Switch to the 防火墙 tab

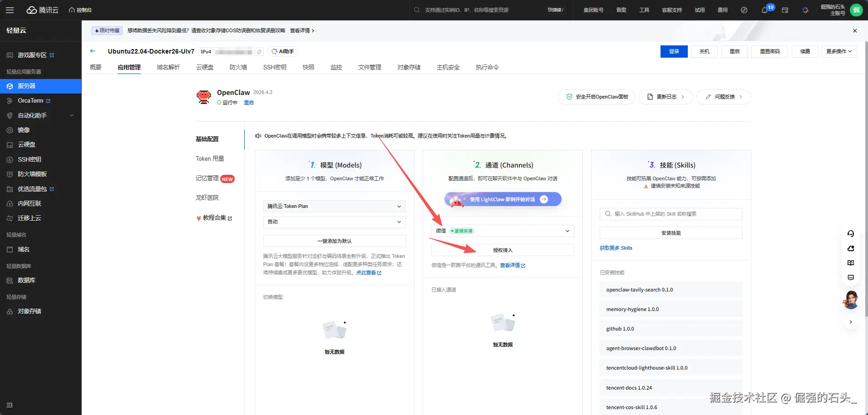pos(238,67)
